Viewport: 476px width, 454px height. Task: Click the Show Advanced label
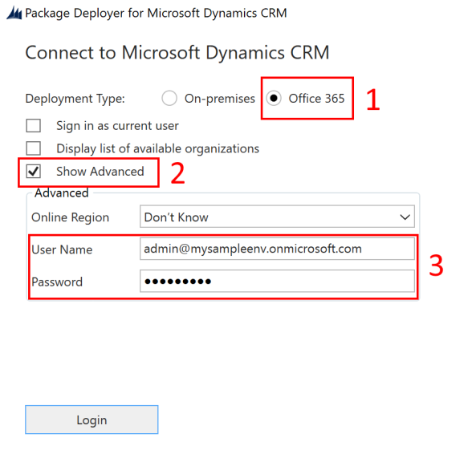click(100, 172)
